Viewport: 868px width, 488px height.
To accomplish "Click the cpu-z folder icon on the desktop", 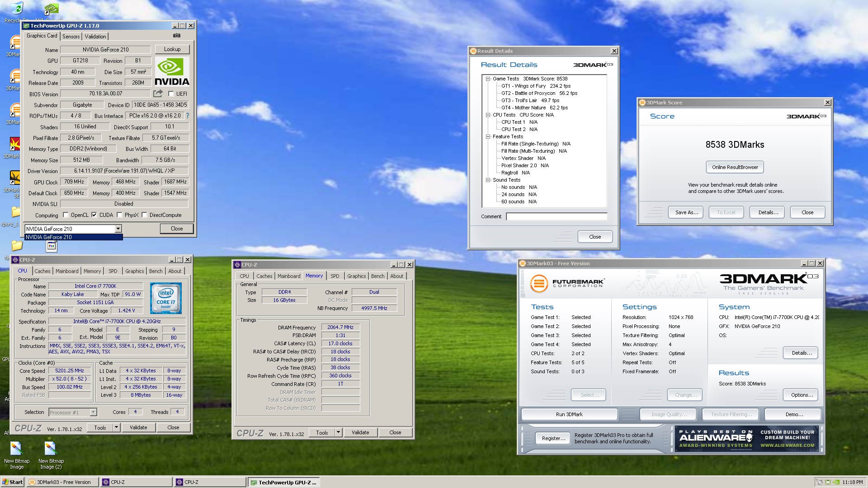I will point(16,212).
